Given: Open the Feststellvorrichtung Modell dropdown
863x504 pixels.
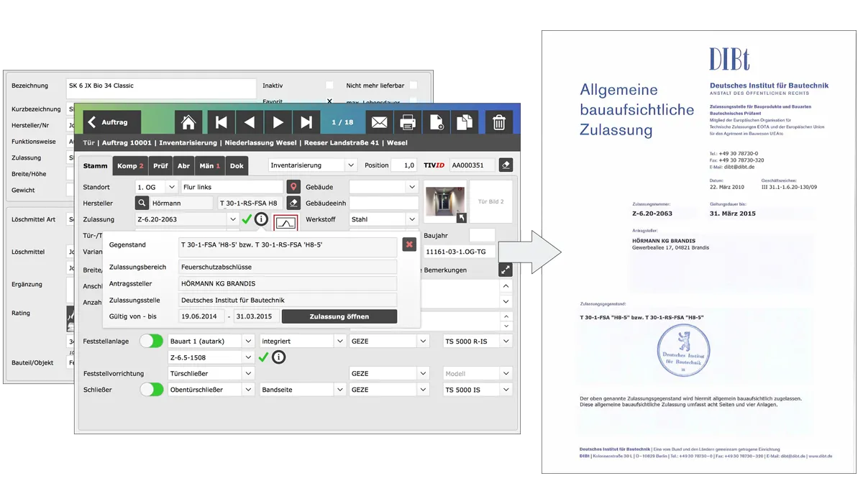Looking at the screenshot, I should tap(478, 374).
